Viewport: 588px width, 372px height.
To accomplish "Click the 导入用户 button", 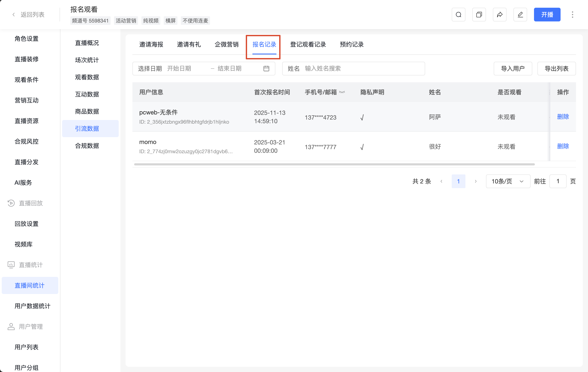I will (x=513, y=69).
